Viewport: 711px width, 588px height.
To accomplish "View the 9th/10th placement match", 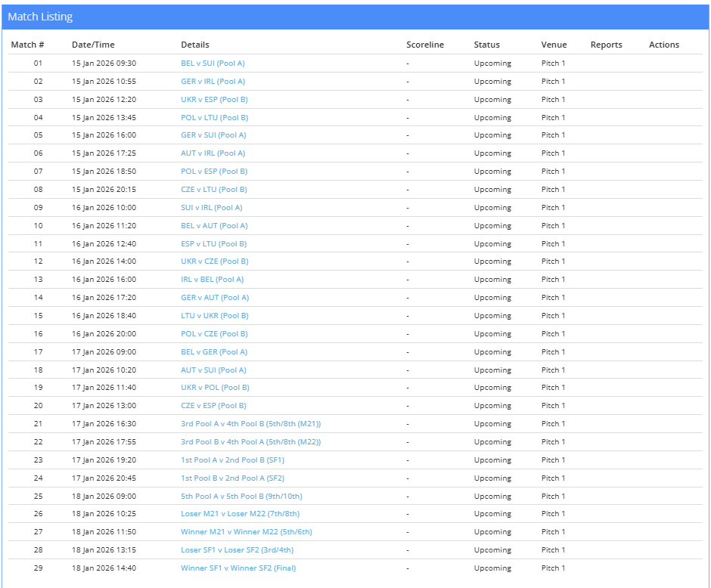I will pyautogui.click(x=241, y=497).
